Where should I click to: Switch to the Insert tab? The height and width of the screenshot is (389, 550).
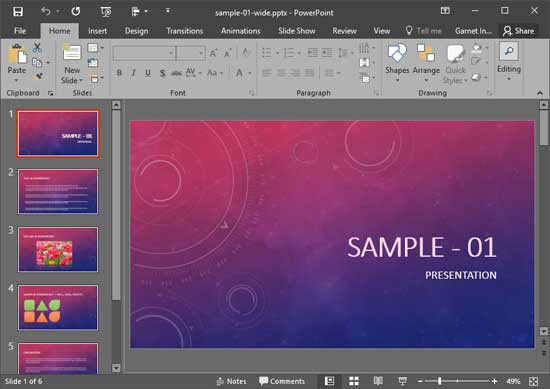coord(98,31)
